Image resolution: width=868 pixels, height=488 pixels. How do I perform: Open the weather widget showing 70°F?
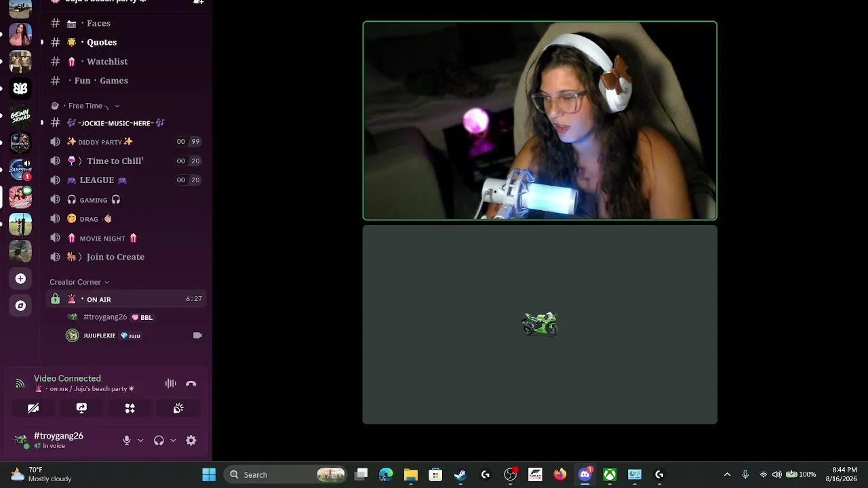pos(42,474)
